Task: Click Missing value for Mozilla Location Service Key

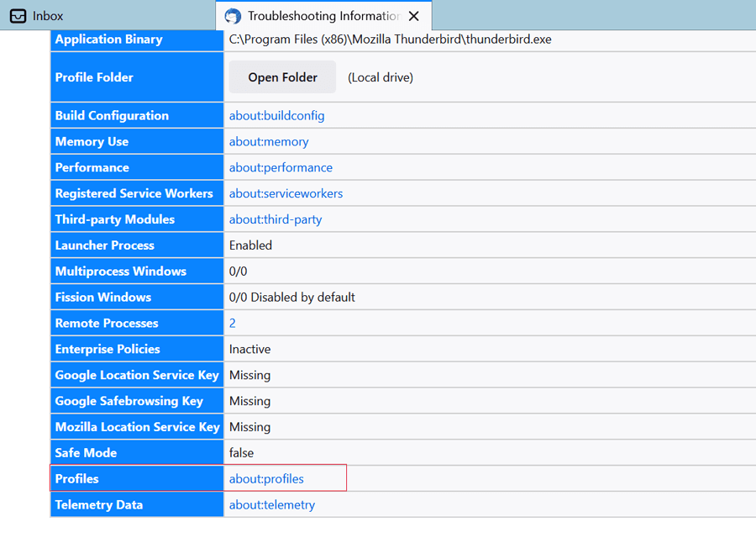Action: pos(249,428)
